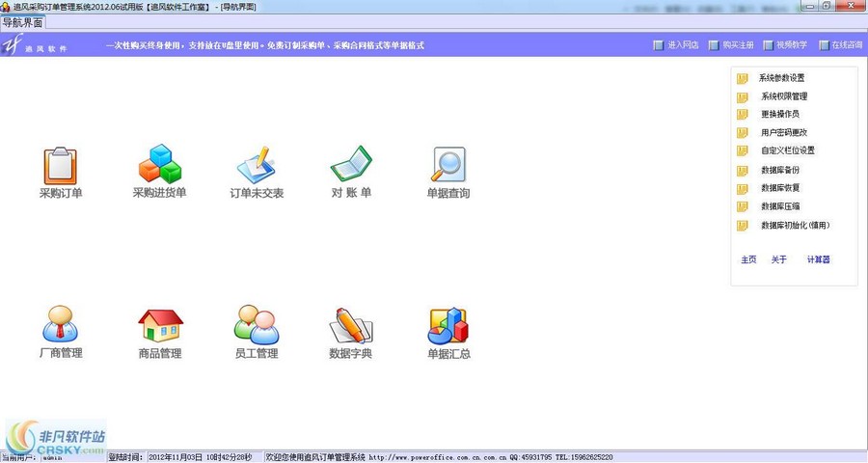Click the application icon in title bar

point(6,7)
